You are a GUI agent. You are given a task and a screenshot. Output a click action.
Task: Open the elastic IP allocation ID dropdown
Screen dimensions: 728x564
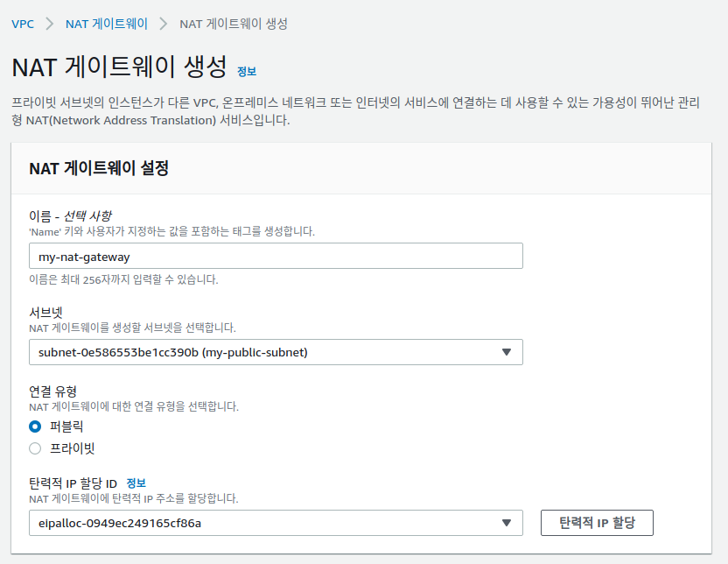[x=276, y=523]
